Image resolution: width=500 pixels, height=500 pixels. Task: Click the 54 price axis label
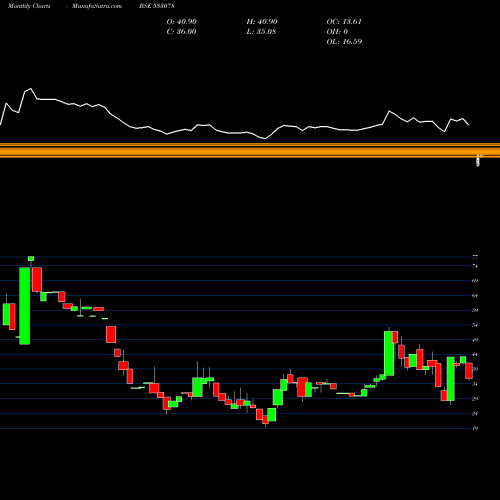click(x=475, y=325)
